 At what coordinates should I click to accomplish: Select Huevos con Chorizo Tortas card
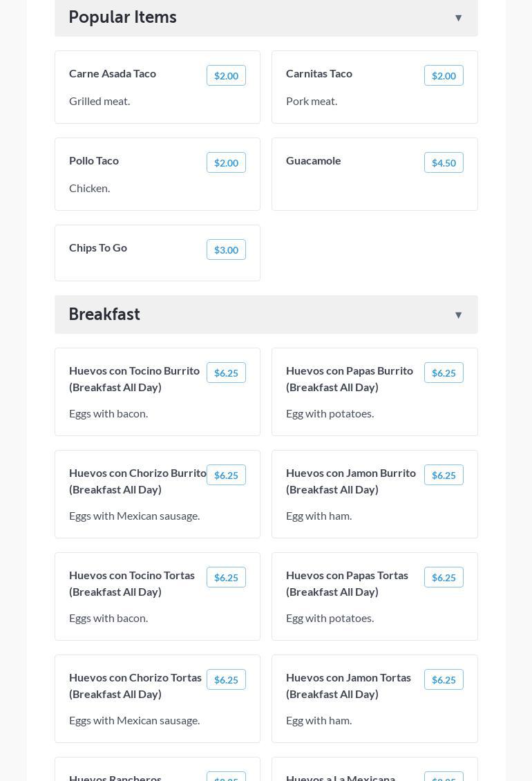158,699
